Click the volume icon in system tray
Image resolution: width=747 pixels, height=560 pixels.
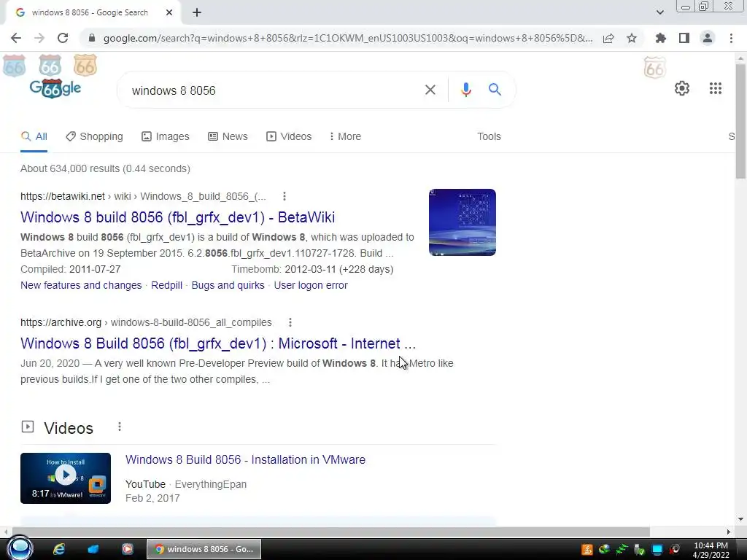pyautogui.click(x=675, y=550)
